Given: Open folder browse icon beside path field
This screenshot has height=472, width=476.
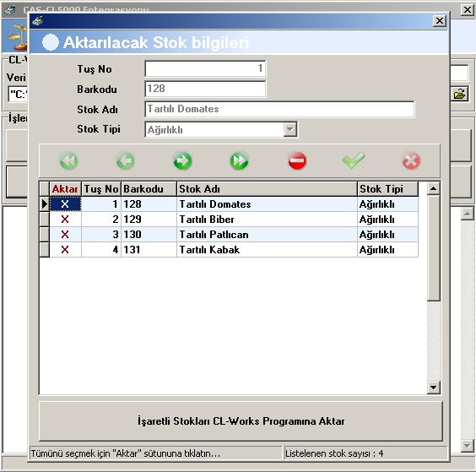Looking at the screenshot, I should point(459,95).
